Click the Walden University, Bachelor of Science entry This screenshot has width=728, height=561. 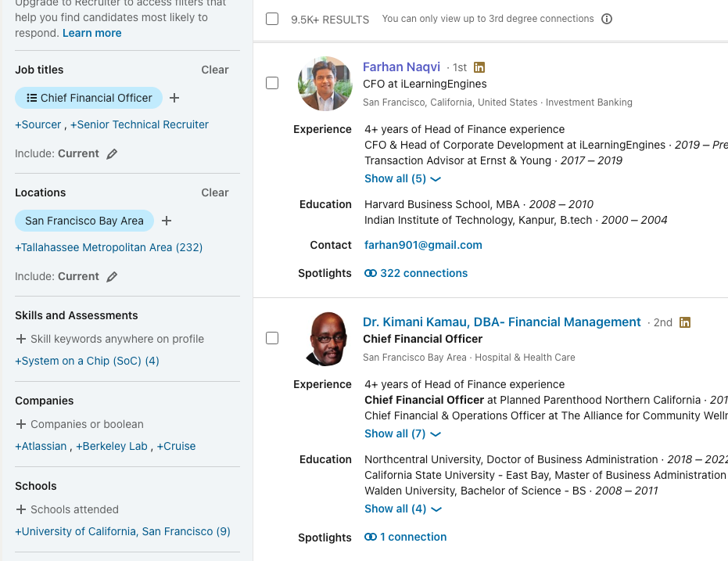[511, 491]
